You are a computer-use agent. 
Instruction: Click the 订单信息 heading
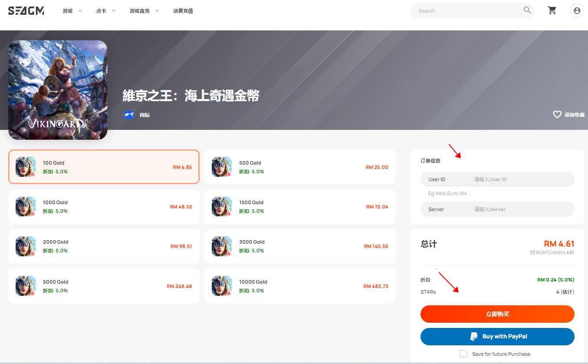430,161
